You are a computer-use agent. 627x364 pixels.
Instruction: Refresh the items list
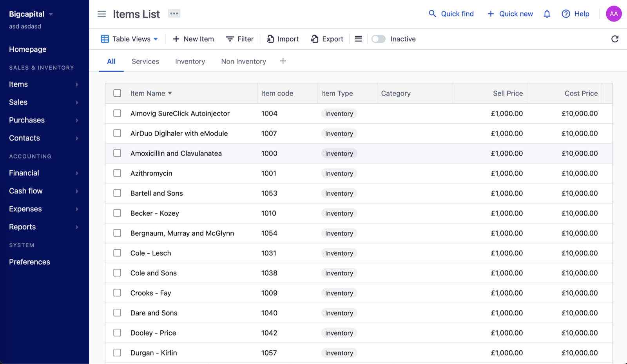click(615, 39)
